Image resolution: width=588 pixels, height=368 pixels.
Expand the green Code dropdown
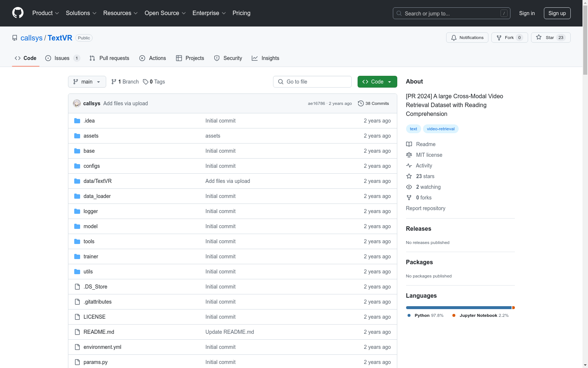point(377,82)
